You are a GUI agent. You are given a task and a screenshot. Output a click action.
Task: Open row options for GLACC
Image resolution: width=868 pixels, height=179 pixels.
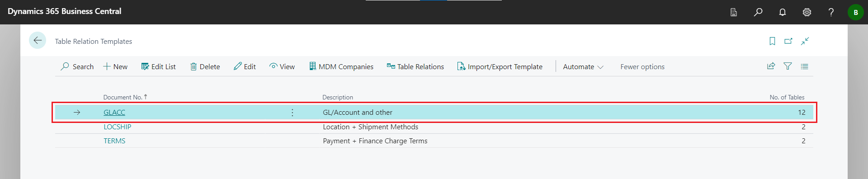tap(292, 113)
